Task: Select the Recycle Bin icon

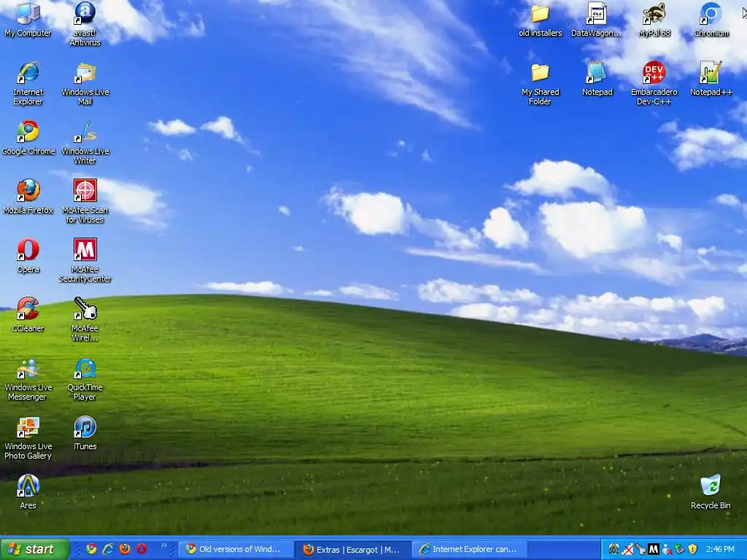Action: click(711, 492)
